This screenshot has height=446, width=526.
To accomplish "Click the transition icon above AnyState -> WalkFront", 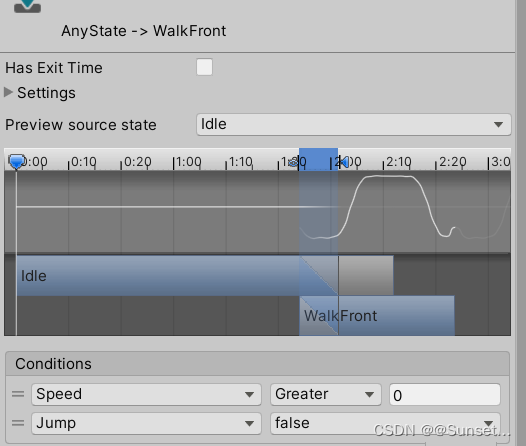I will [x=27, y=6].
